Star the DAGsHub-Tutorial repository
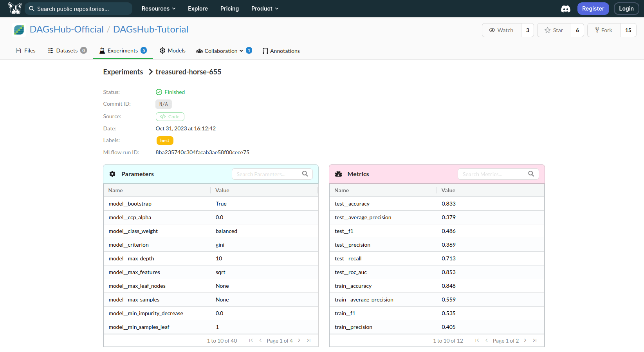 554,30
